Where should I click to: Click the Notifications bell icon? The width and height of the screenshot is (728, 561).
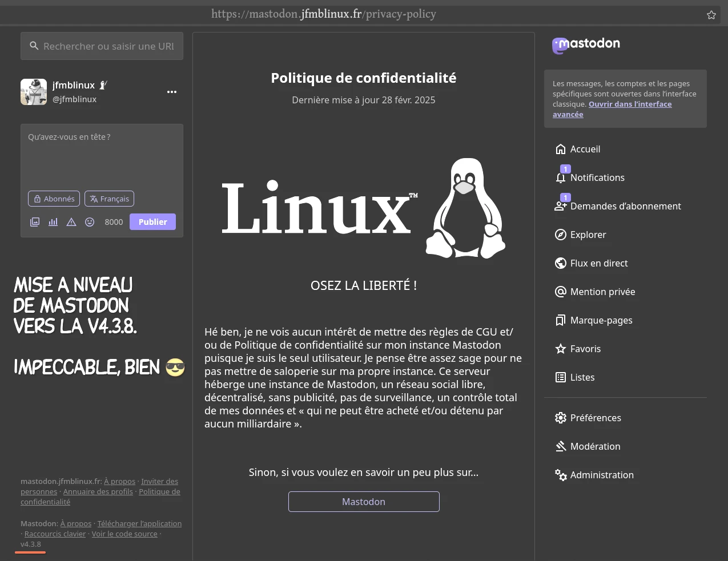click(x=561, y=177)
